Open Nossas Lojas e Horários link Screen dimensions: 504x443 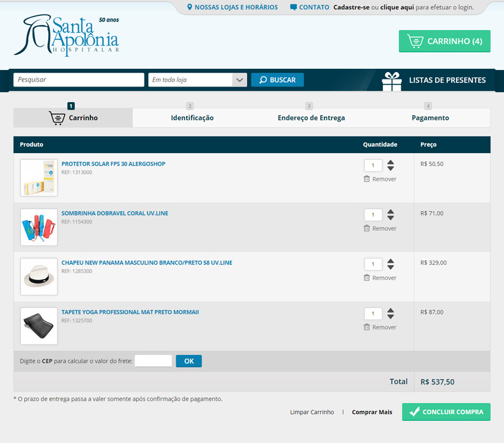[x=232, y=7]
